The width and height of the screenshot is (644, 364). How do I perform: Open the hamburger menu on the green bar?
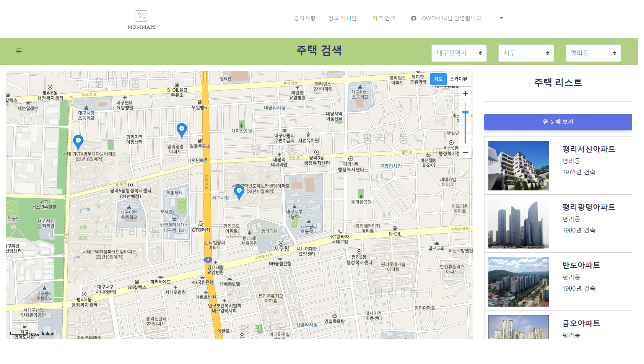(x=19, y=50)
